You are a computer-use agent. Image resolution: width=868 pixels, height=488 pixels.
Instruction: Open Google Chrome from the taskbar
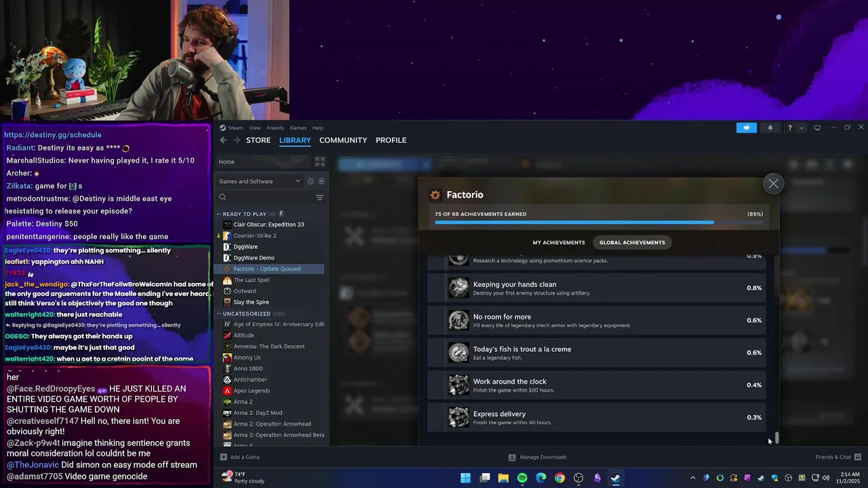pos(559,478)
